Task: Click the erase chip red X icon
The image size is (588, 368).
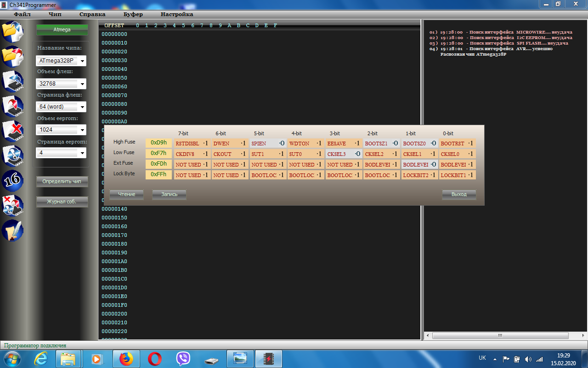Action: click(x=12, y=131)
